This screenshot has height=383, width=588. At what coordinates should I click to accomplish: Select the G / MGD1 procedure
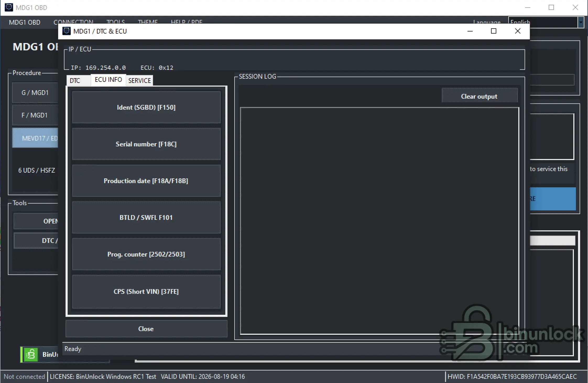[x=35, y=93]
